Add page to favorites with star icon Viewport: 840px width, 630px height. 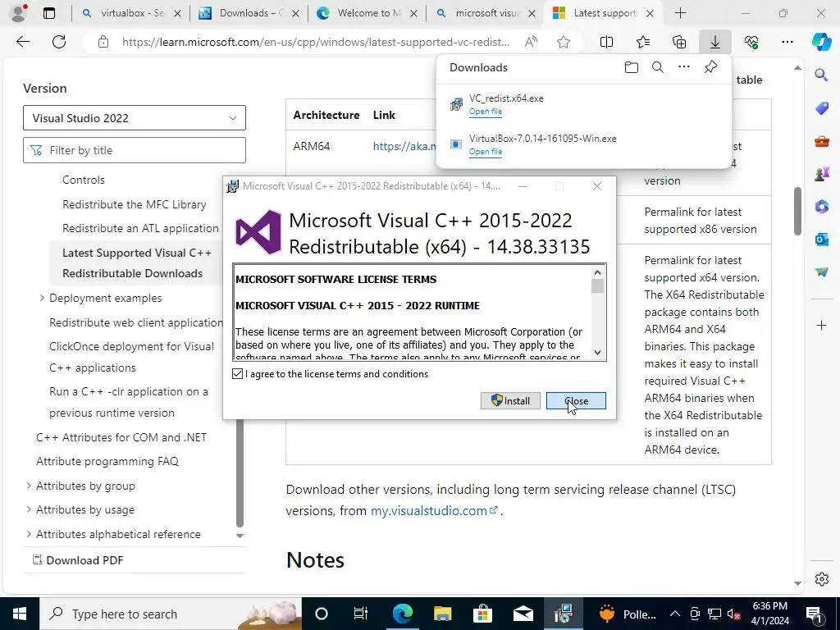click(563, 43)
